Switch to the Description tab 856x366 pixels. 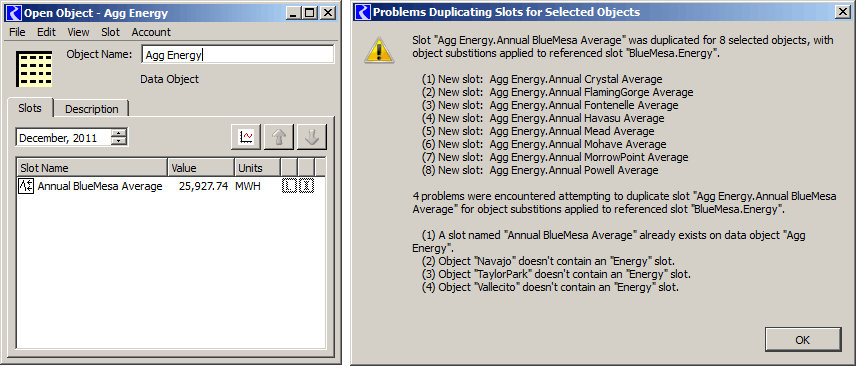point(92,109)
